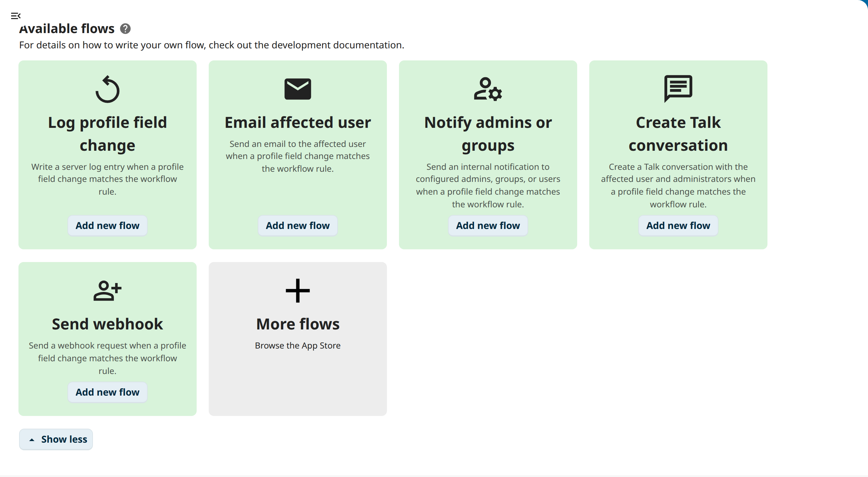Add new flow for Email affected user
The image size is (868, 477).
tap(297, 225)
